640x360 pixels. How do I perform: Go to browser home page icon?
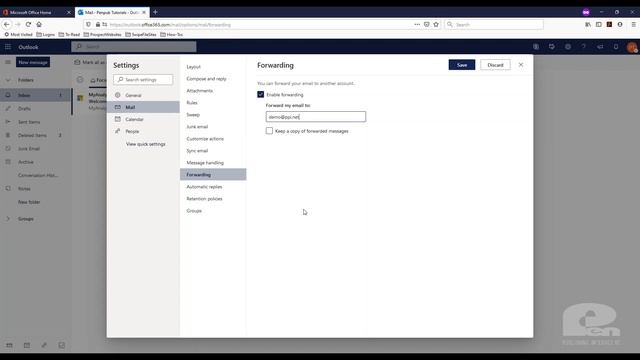39,24
